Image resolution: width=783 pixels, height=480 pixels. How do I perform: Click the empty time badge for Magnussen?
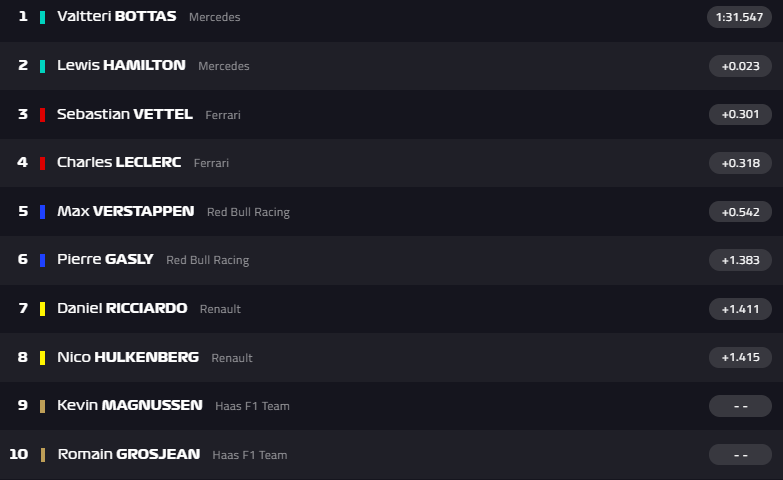pyautogui.click(x=740, y=406)
